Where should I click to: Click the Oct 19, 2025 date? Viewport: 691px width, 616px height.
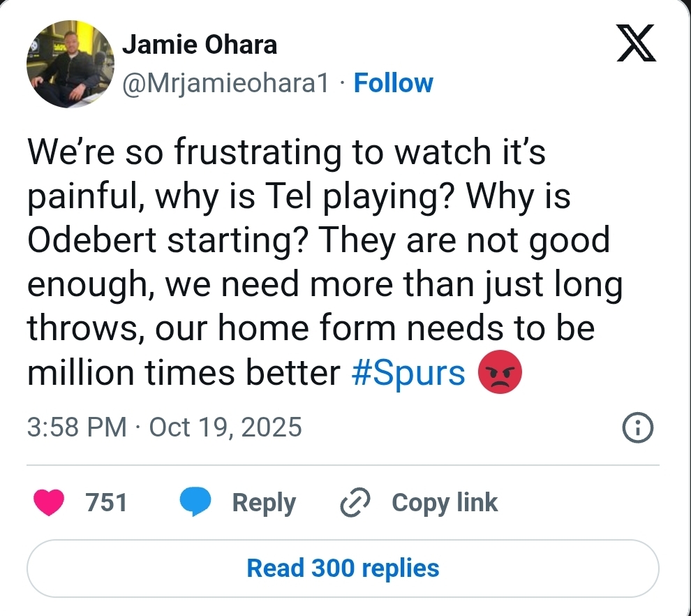pyautogui.click(x=225, y=427)
